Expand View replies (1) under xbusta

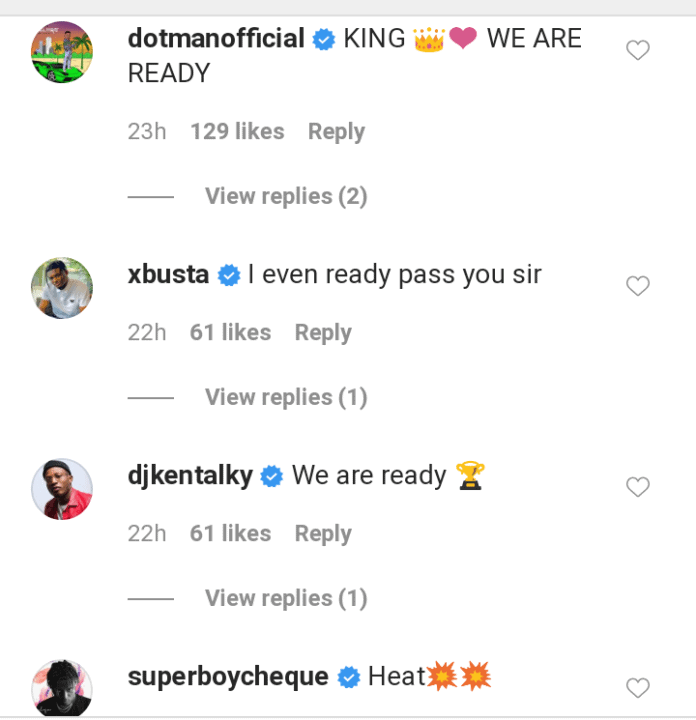pyautogui.click(x=286, y=397)
